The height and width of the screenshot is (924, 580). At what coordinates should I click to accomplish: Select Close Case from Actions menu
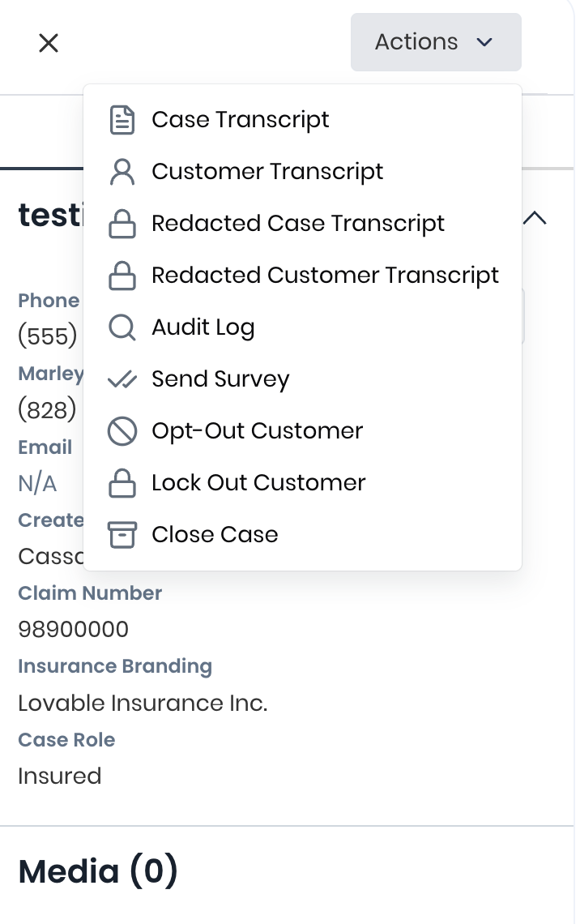click(215, 535)
